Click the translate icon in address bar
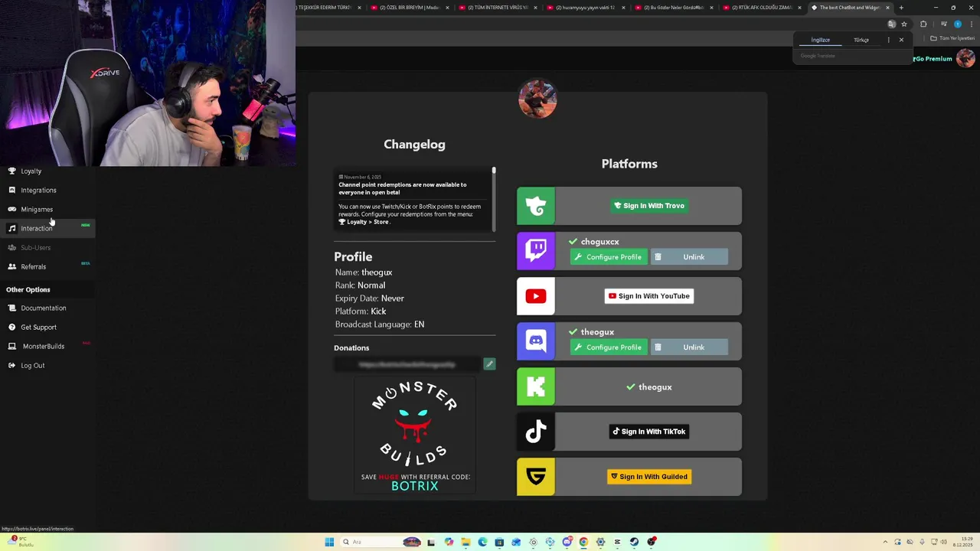The height and width of the screenshot is (551, 980). pyautogui.click(x=891, y=24)
